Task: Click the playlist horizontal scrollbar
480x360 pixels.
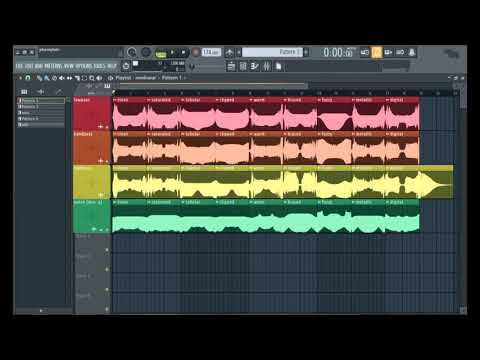Action: click(213, 86)
